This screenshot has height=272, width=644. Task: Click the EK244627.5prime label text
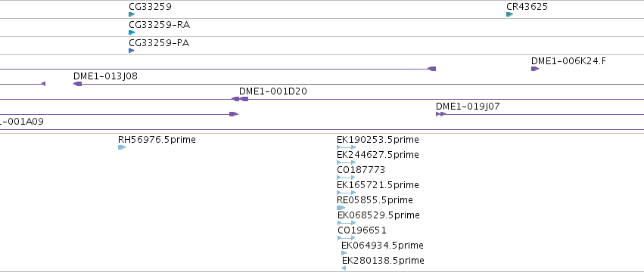point(378,155)
